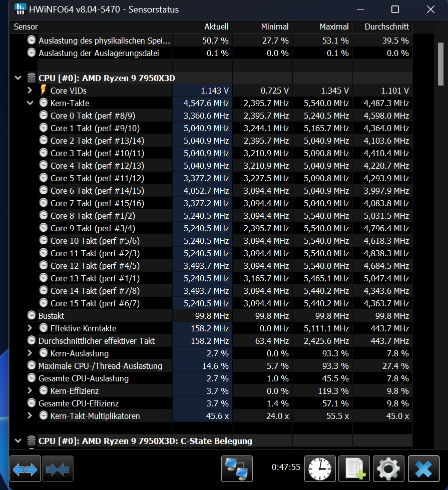Click the vertical scrollbar thumb
Image resolution: width=448 pixels, height=490 pixels.
pos(440,64)
